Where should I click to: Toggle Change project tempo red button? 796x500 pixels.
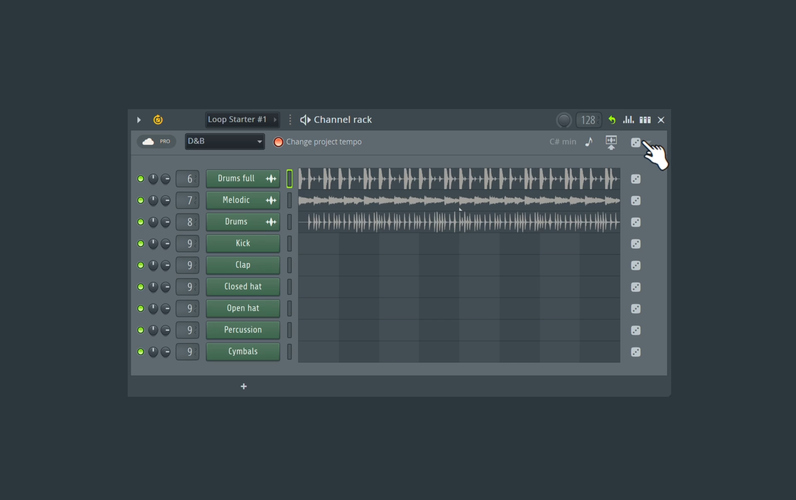(278, 142)
